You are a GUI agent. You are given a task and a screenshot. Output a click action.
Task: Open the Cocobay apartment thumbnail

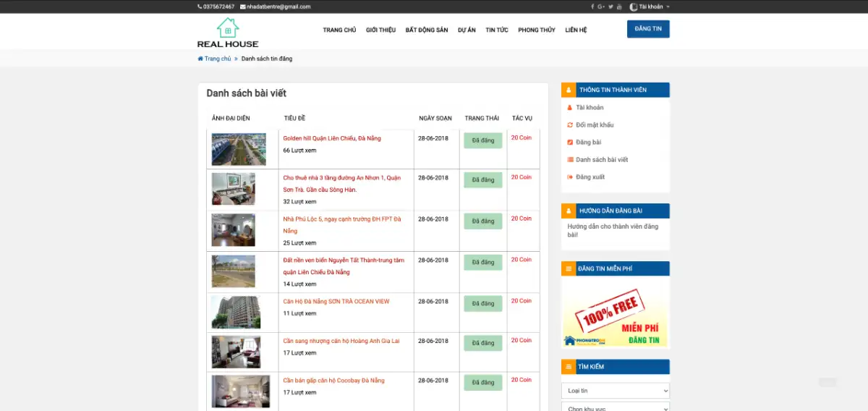click(240, 391)
